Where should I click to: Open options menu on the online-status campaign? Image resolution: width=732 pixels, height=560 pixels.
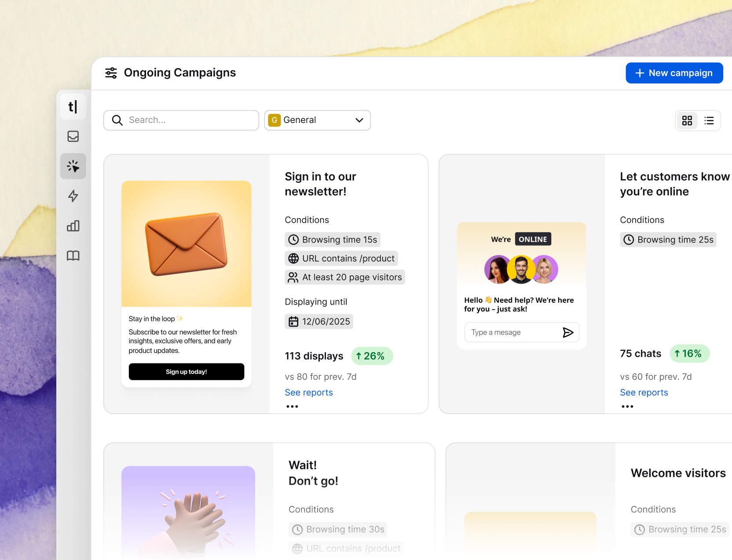point(627,406)
